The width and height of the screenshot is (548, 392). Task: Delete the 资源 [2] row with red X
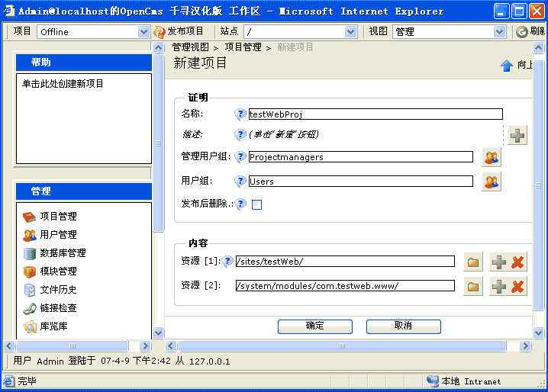[x=517, y=287]
